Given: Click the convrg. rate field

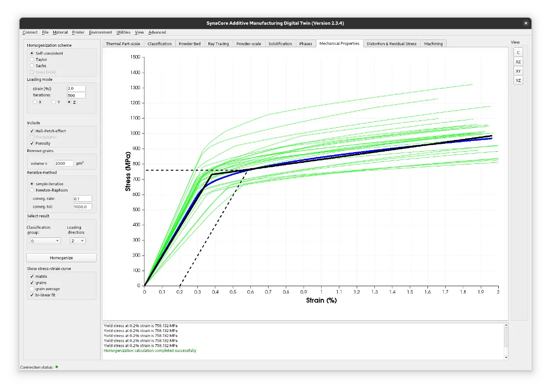Looking at the screenshot, I should (x=82, y=198).
